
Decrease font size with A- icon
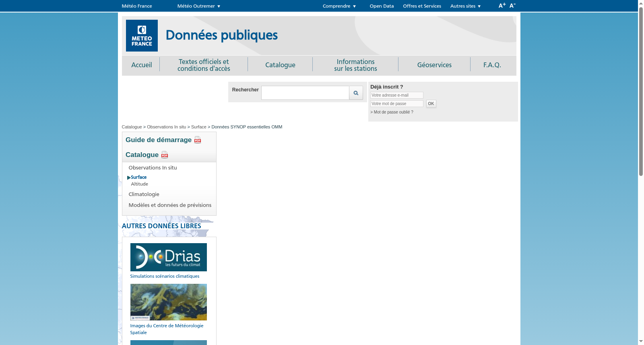(512, 6)
